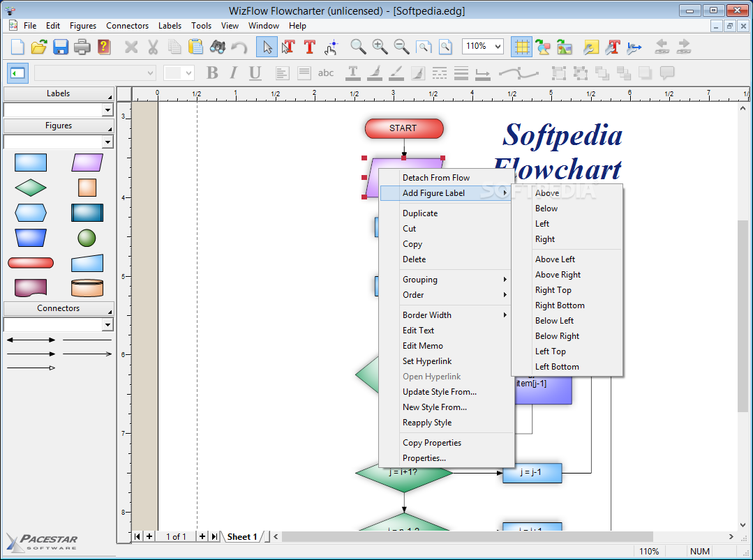Open the font size combo box
The height and width of the screenshot is (560, 753).
point(179,73)
